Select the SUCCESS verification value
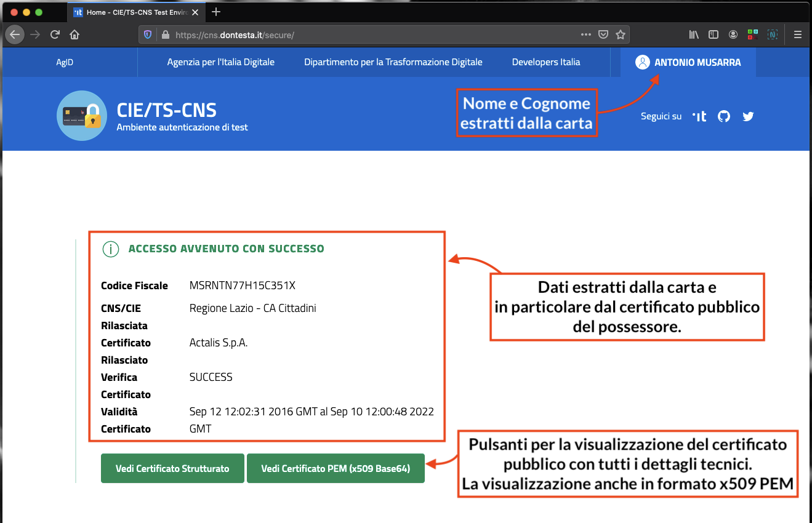This screenshot has width=812, height=523. [211, 377]
